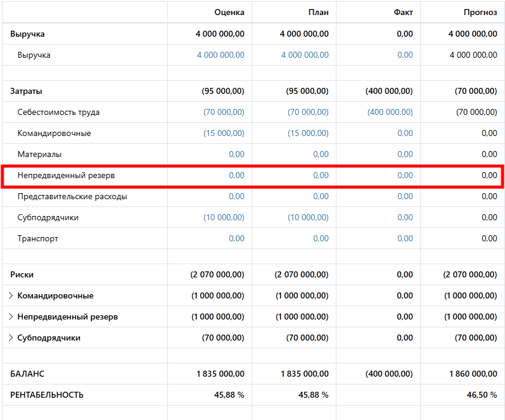The width and height of the screenshot is (505, 420).
Task: Select Риски Прогноз total (2 070 000,00)
Action: (x=470, y=274)
